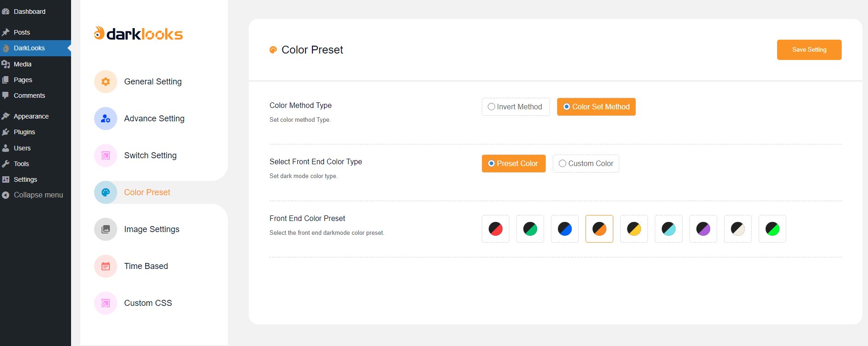
Task: Select the Invert Method radio button
Action: point(491,107)
